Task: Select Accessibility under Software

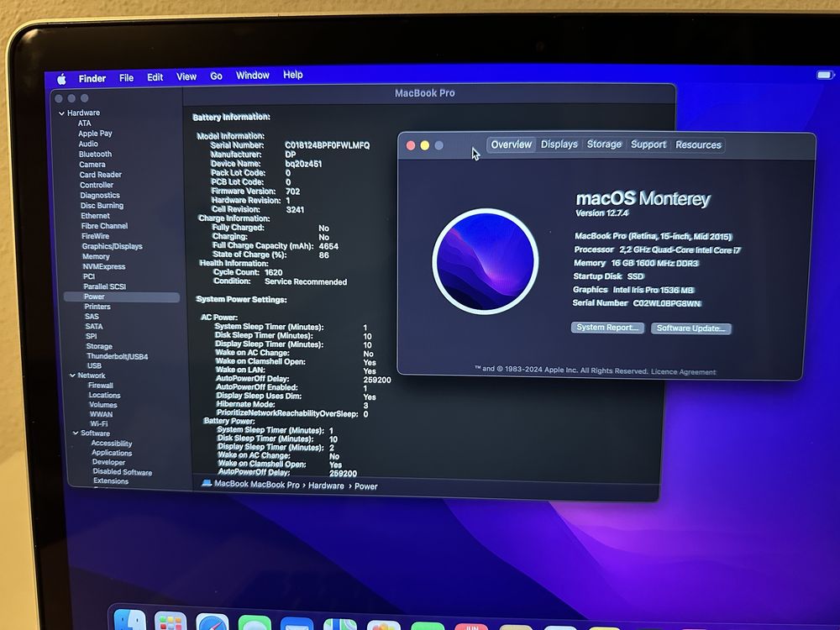Action: [112, 443]
